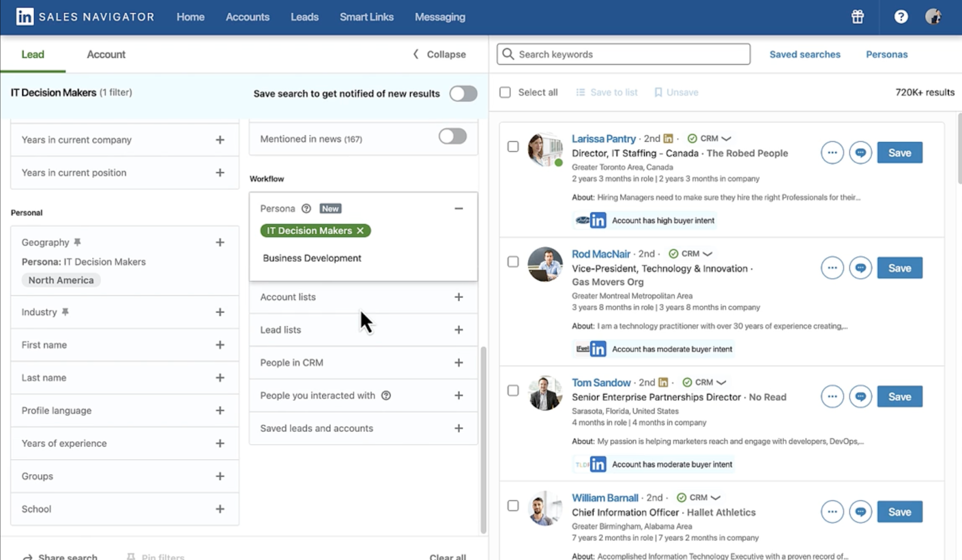The width and height of the screenshot is (962, 560).
Task: Check the box for Tom Sandow
Action: pos(513,391)
